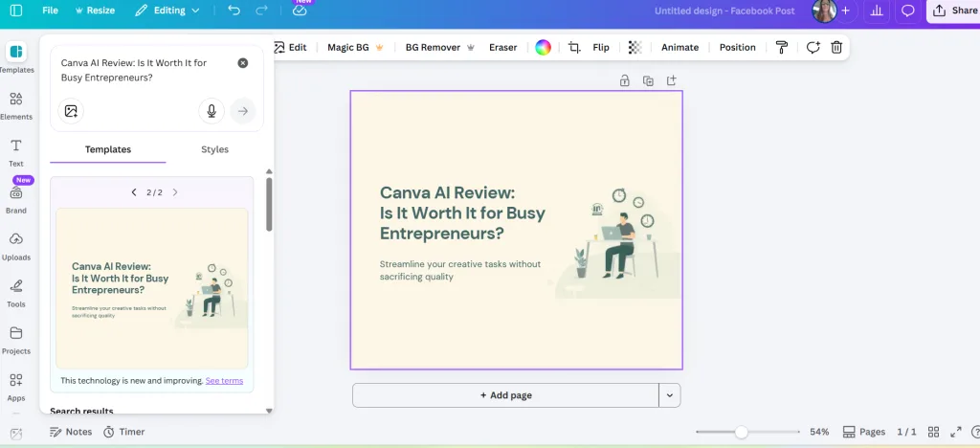980x448 pixels.
Task: Open the analytics bar chart icon
Action: tap(877, 11)
